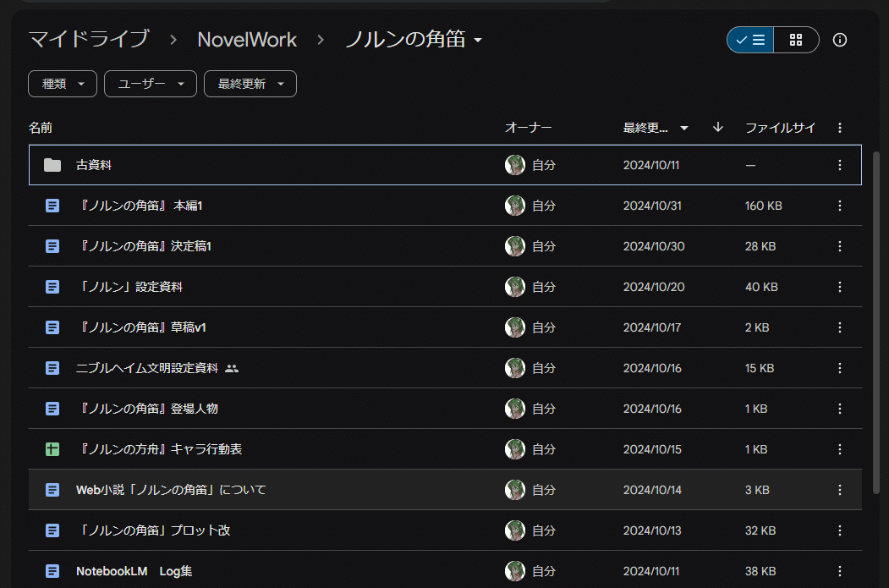The image size is (889, 588).
Task: Expand the ノルンの角笛 folder name dropdown
Action: tap(479, 40)
